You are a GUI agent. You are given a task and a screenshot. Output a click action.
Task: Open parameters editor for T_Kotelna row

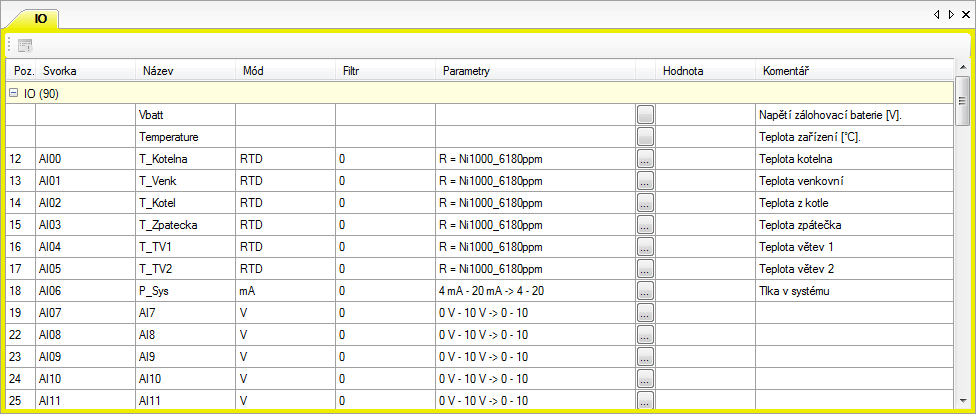[x=645, y=159]
